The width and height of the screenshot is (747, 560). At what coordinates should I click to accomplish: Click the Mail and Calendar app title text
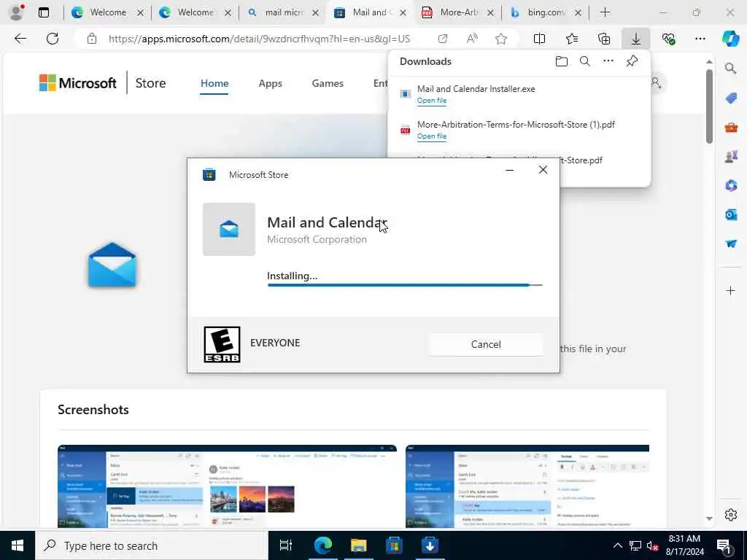327,222
